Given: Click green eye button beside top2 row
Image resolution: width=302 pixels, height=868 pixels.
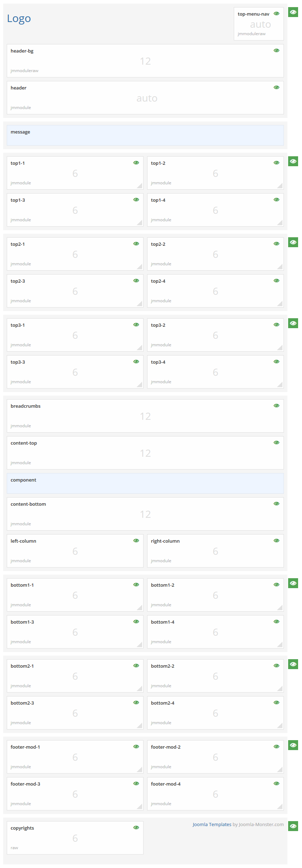Looking at the screenshot, I should [x=293, y=243].
